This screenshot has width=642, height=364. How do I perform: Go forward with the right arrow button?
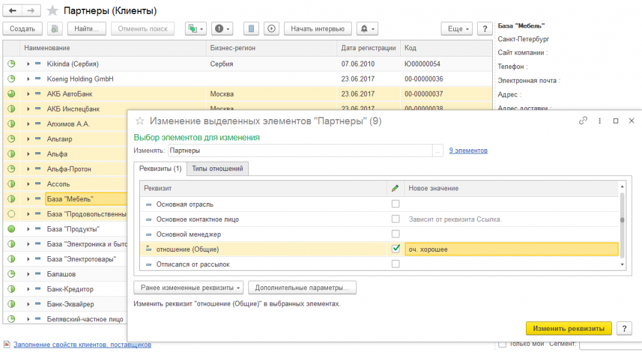[31, 11]
